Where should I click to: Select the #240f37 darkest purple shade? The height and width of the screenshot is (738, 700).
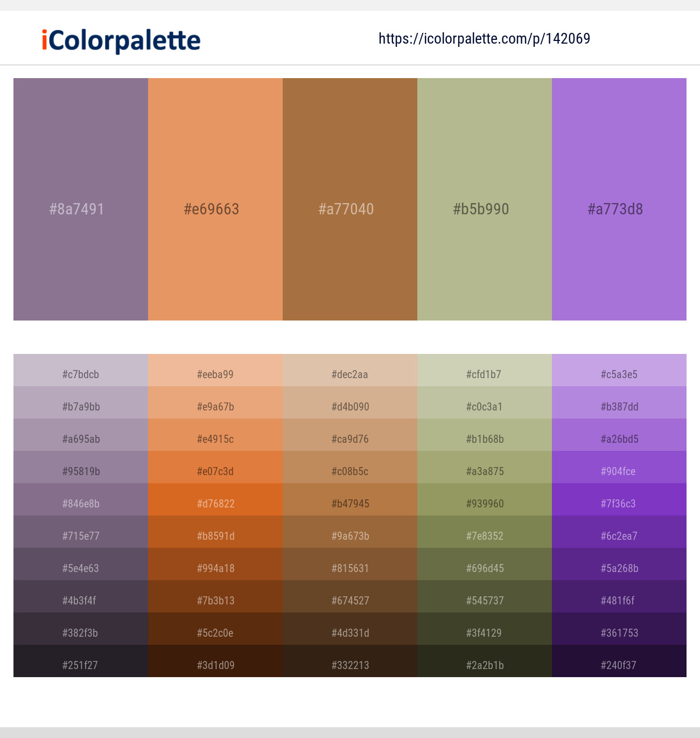619,661
